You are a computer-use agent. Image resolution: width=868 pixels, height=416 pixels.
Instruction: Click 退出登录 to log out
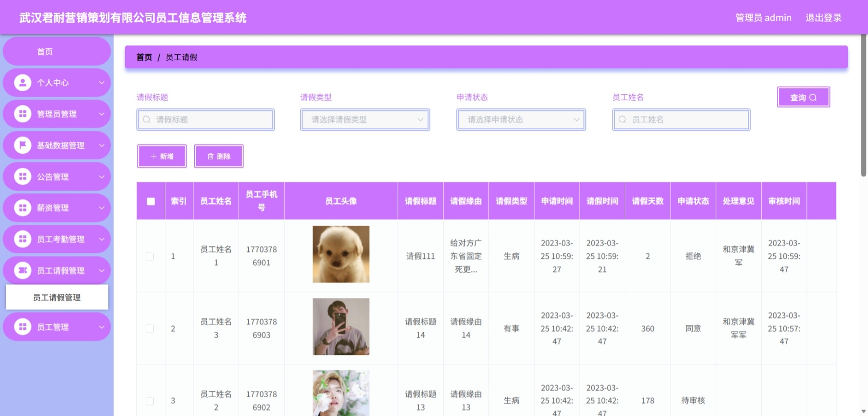tap(823, 18)
